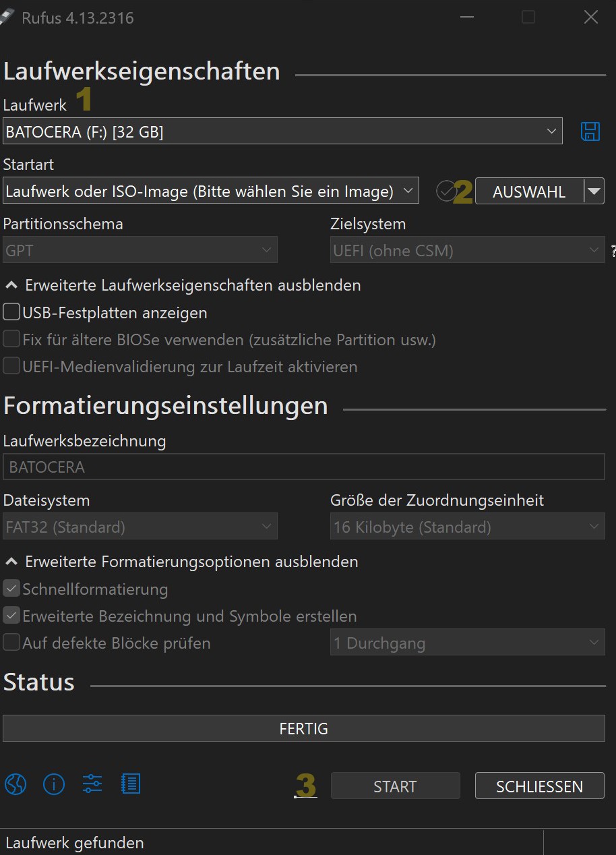Open the Zielsystem UEFI (ohne CSM) dropdown
This screenshot has width=616, height=855.
468,250
